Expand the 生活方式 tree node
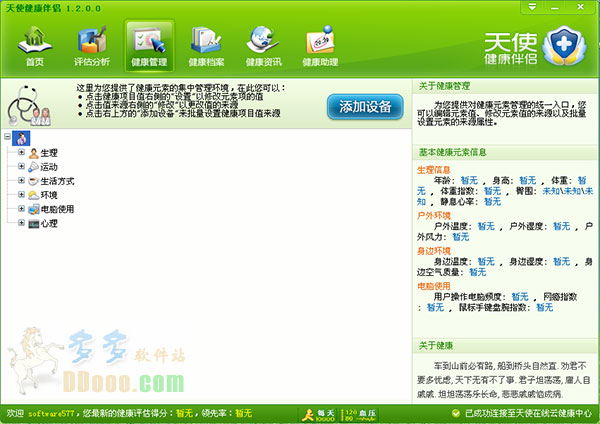This screenshot has width=600, height=424. coord(21,181)
